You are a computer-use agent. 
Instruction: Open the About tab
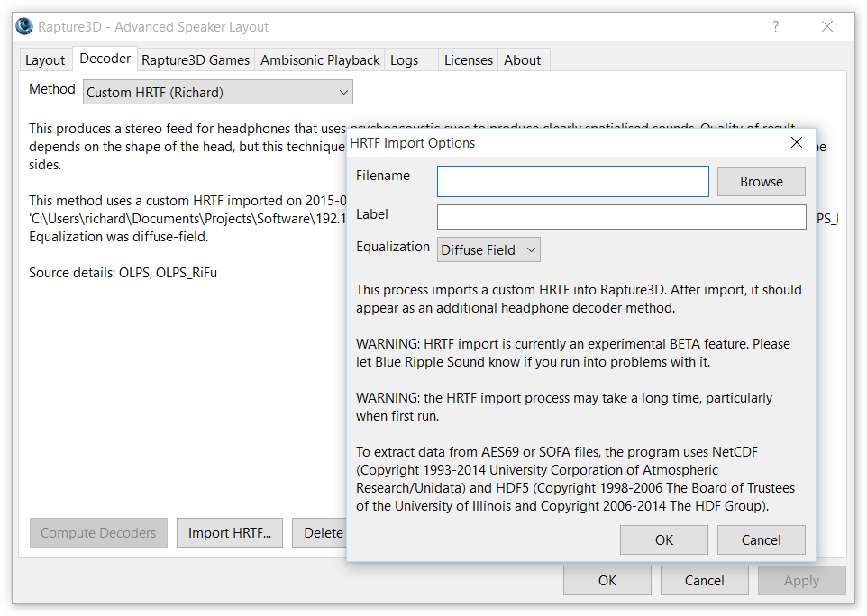point(523,59)
